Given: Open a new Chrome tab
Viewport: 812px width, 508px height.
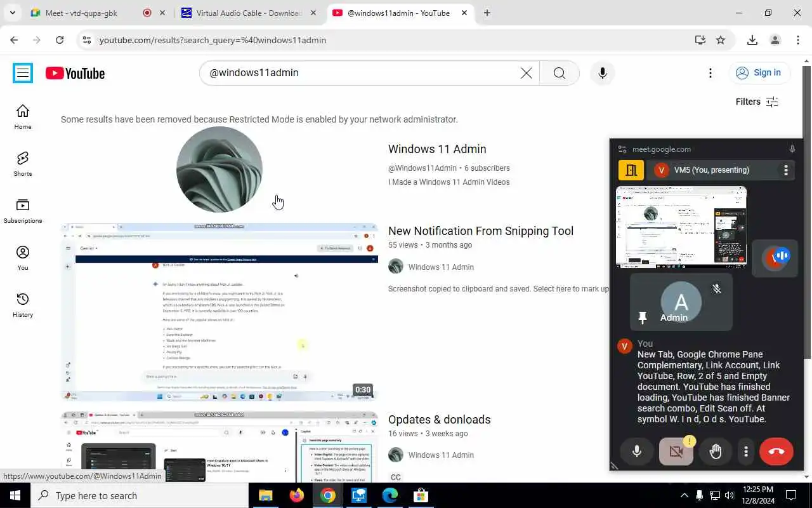Looking at the screenshot, I should pos(487,13).
